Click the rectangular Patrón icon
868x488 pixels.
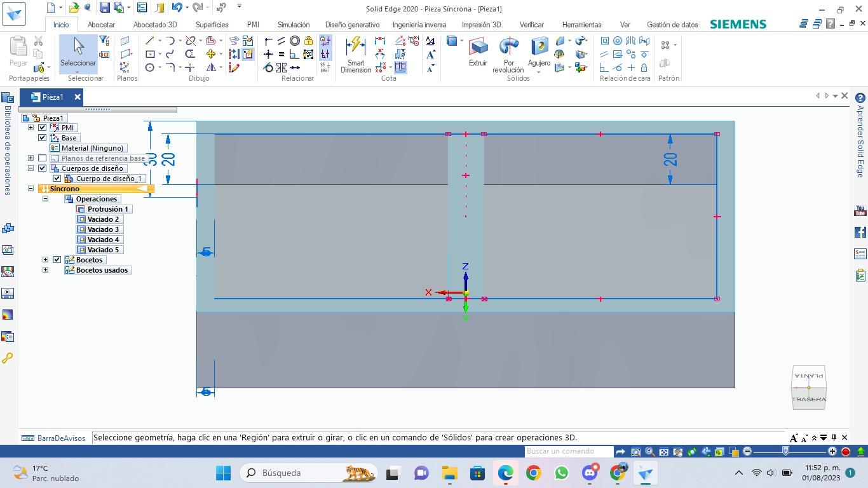pos(665,44)
